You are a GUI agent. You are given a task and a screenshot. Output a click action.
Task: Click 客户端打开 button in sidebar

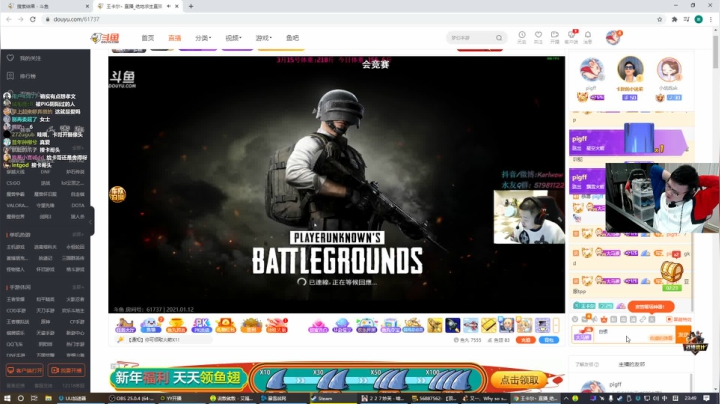click(x=25, y=370)
